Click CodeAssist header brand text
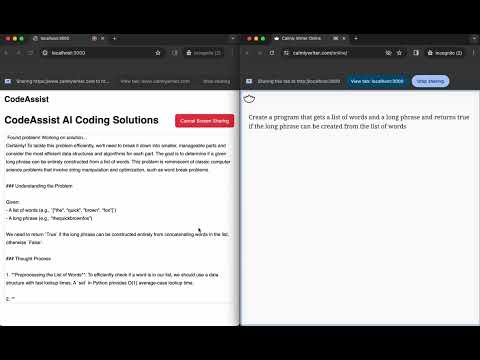The height and width of the screenshot is (360, 480). click(27, 99)
